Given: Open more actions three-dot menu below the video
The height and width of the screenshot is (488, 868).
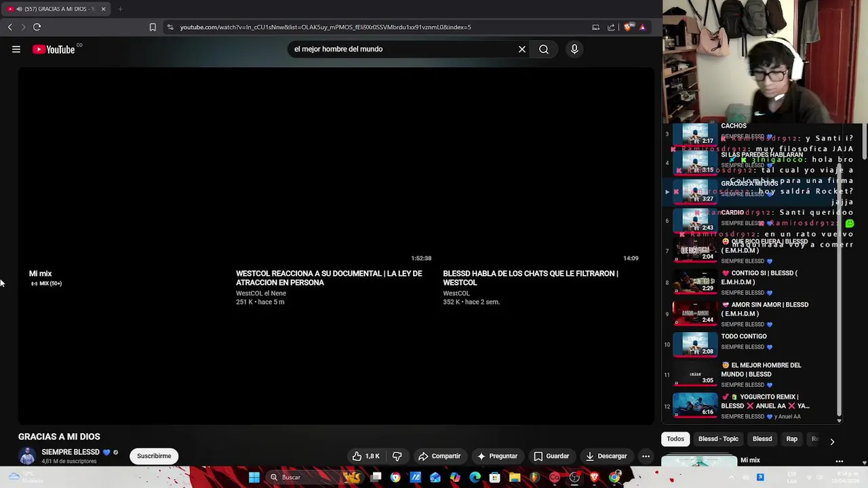Looking at the screenshot, I should [x=646, y=456].
